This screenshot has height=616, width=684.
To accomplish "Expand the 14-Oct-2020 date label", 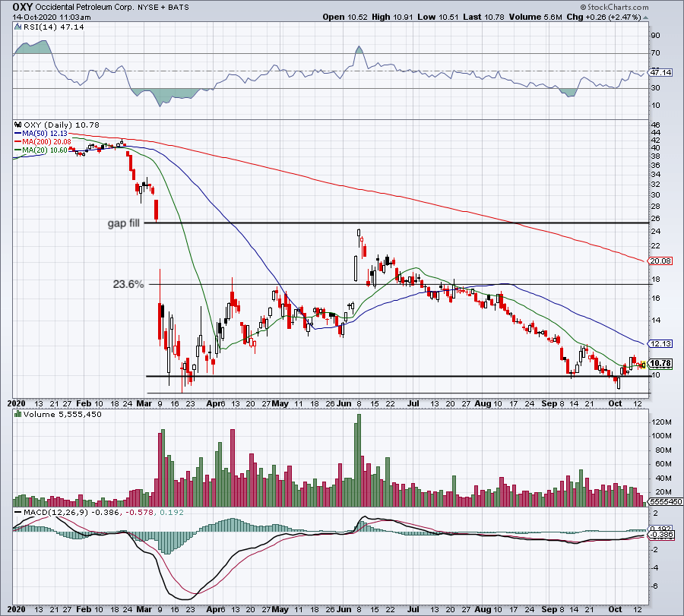I will tap(35, 17).
